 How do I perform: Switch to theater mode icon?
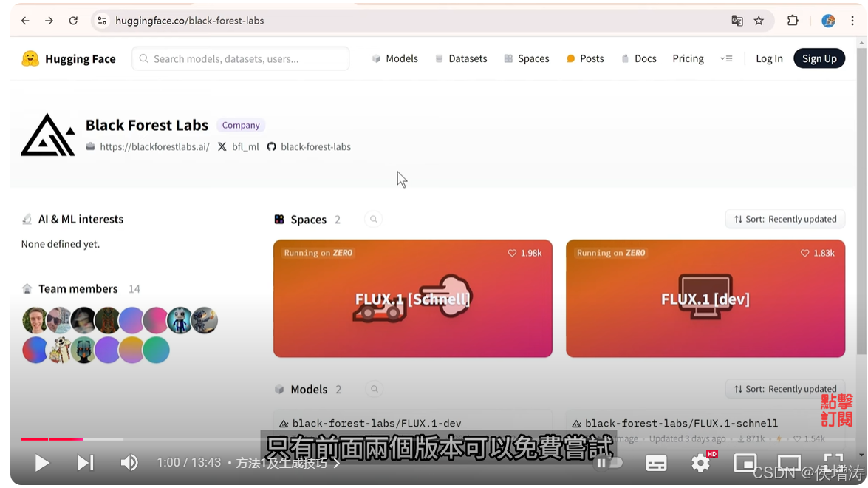(x=789, y=463)
